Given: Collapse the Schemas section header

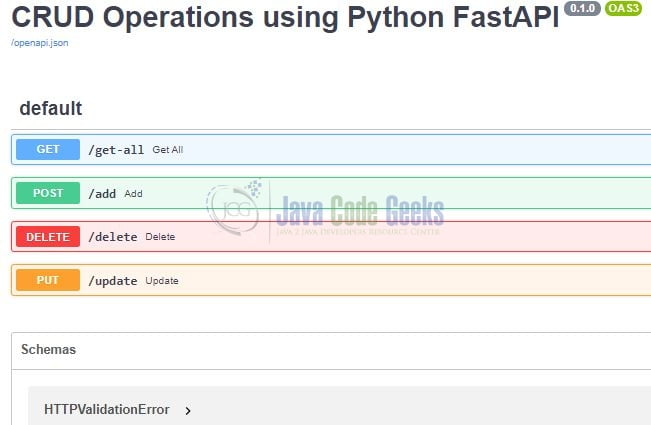Looking at the screenshot, I should click(x=49, y=349).
